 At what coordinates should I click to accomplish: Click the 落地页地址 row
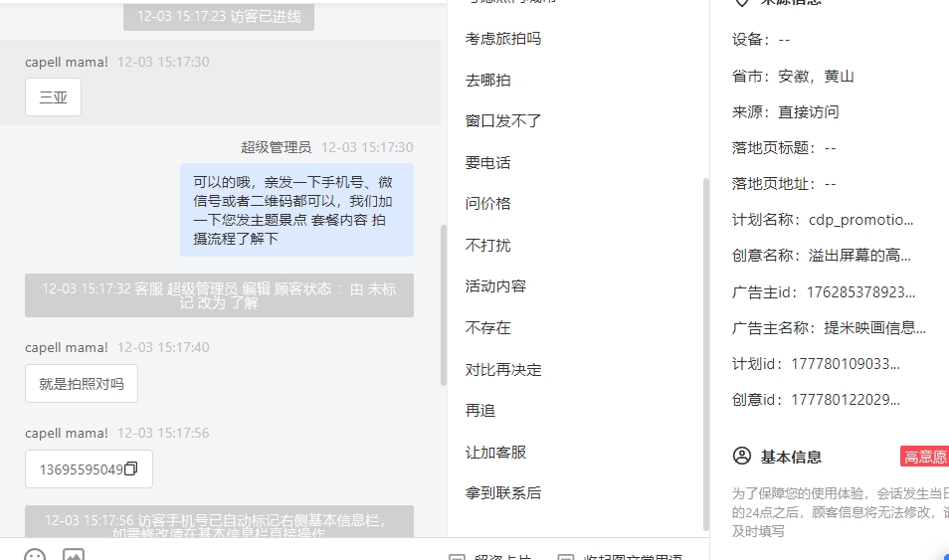coord(784,183)
